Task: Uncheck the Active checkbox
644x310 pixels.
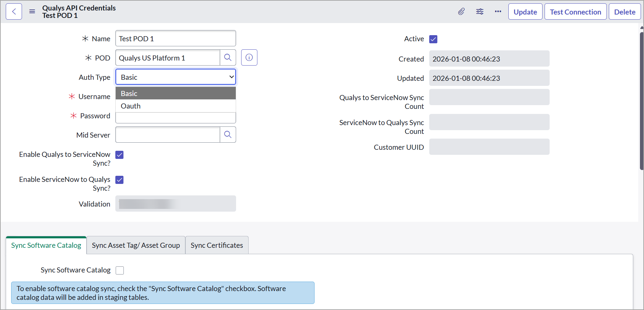Action: tap(433, 39)
